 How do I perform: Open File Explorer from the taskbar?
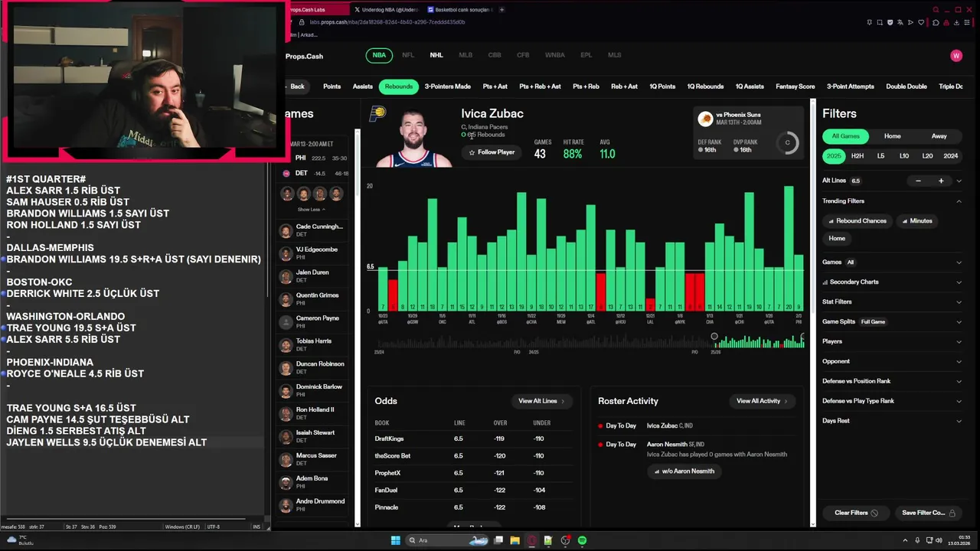point(514,540)
